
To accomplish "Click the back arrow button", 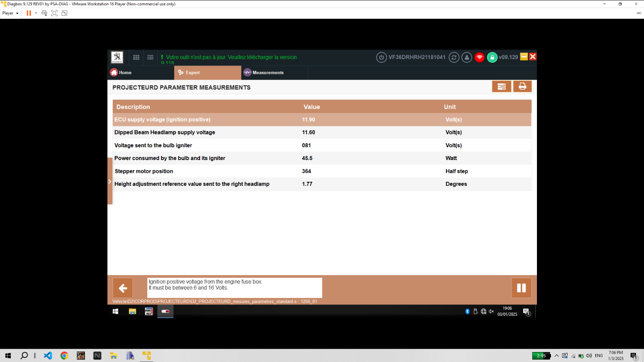I will coord(123,288).
